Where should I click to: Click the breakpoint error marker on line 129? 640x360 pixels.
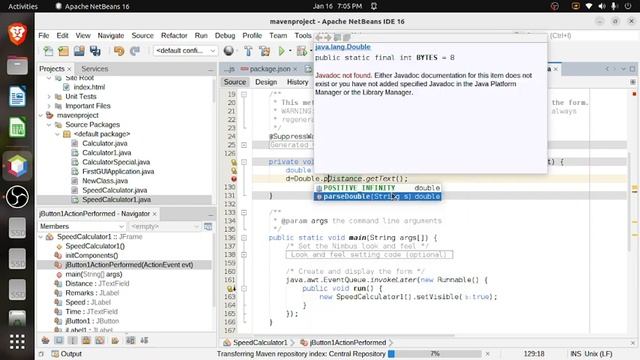pyautogui.click(x=234, y=179)
